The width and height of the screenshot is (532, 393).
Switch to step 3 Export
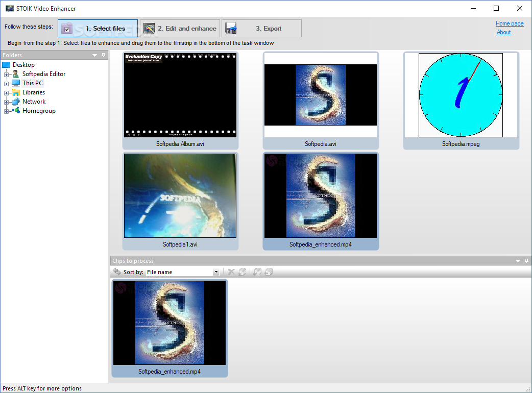click(261, 29)
